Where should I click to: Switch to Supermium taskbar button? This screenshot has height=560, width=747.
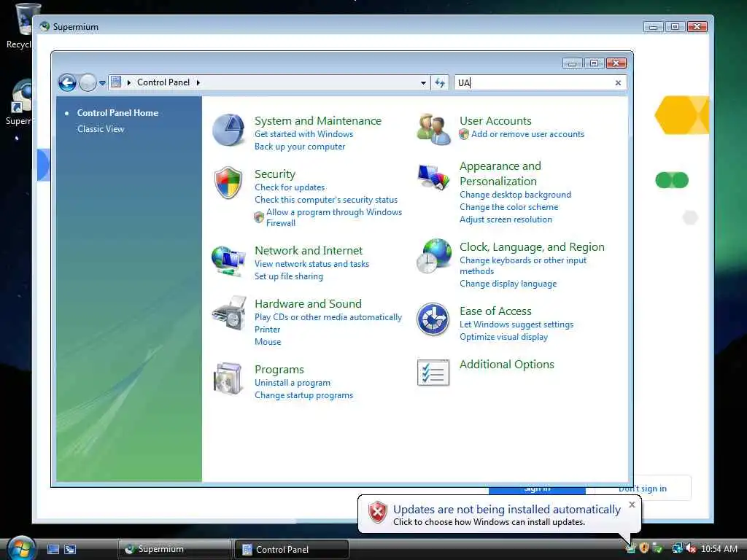pos(175,549)
